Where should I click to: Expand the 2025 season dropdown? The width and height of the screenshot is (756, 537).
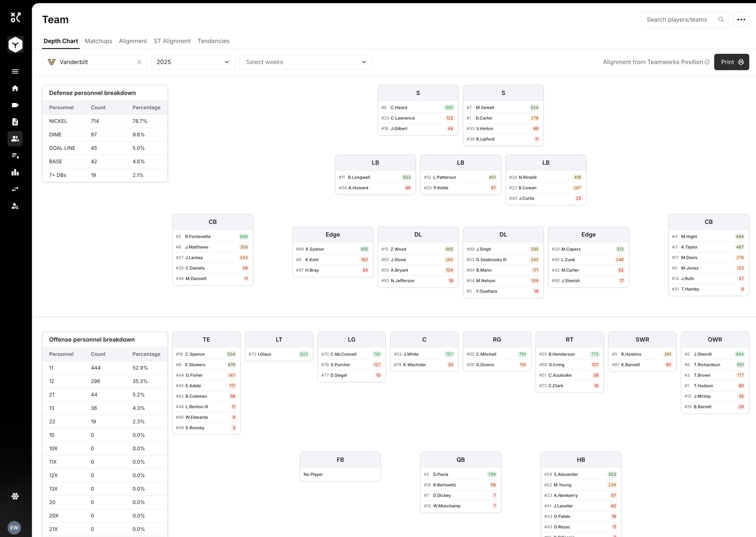point(193,62)
